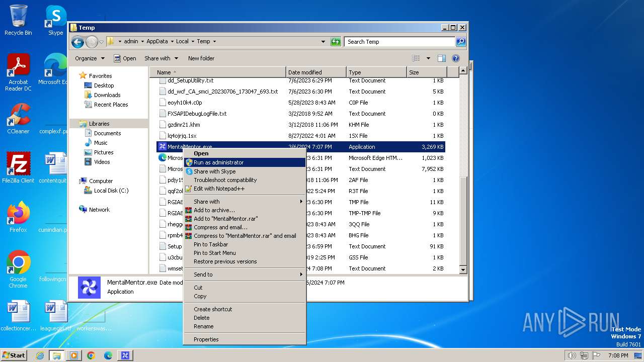Open recent pages dropdown beside Forward
644x362 pixels.
click(x=102, y=42)
